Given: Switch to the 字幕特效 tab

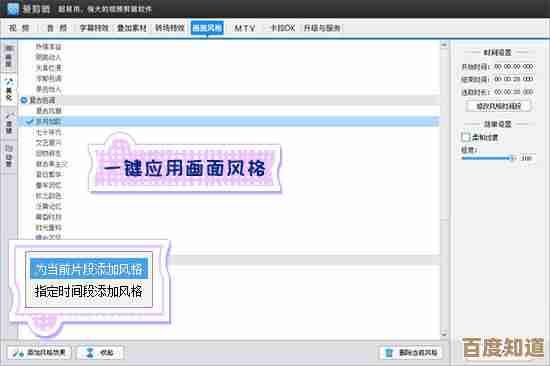Looking at the screenshot, I should coord(94,28).
